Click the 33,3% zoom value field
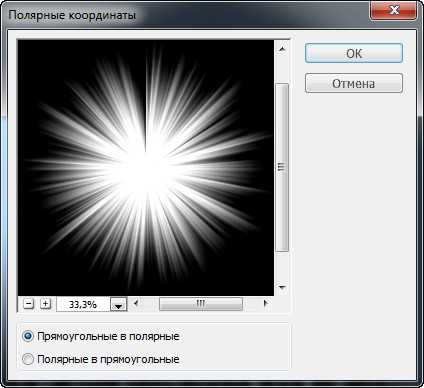The height and width of the screenshot is (388, 424). 83,304
